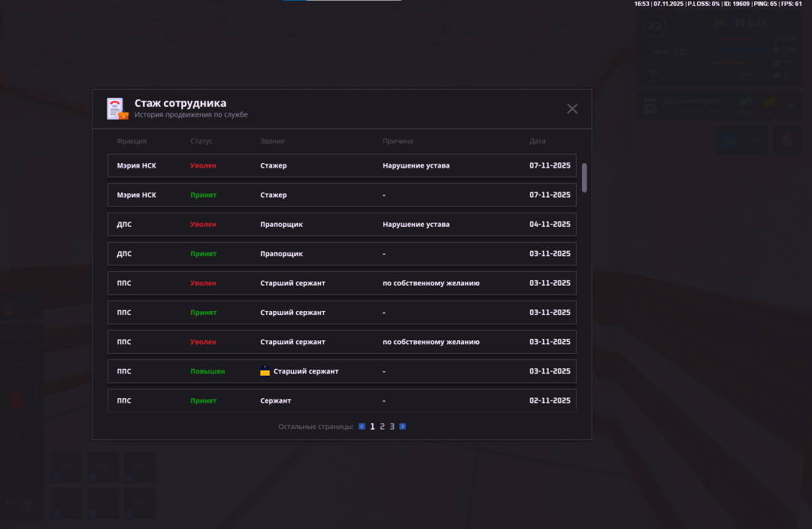The image size is (812, 529).
Task: Select page 1 in the pagination
Action: click(x=372, y=427)
